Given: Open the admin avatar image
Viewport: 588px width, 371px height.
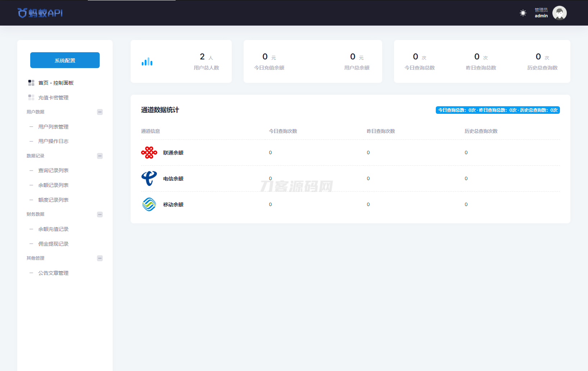Looking at the screenshot, I should tap(559, 13).
